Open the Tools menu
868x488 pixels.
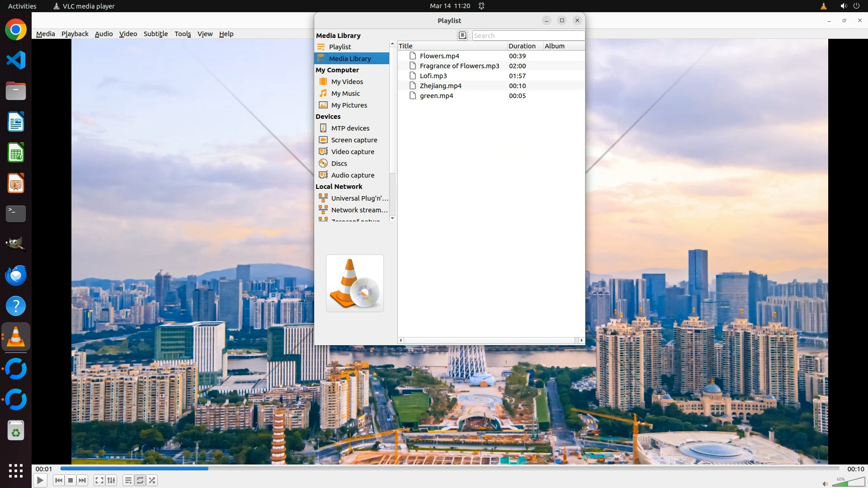pyautogui.click(x=183, y=34)
